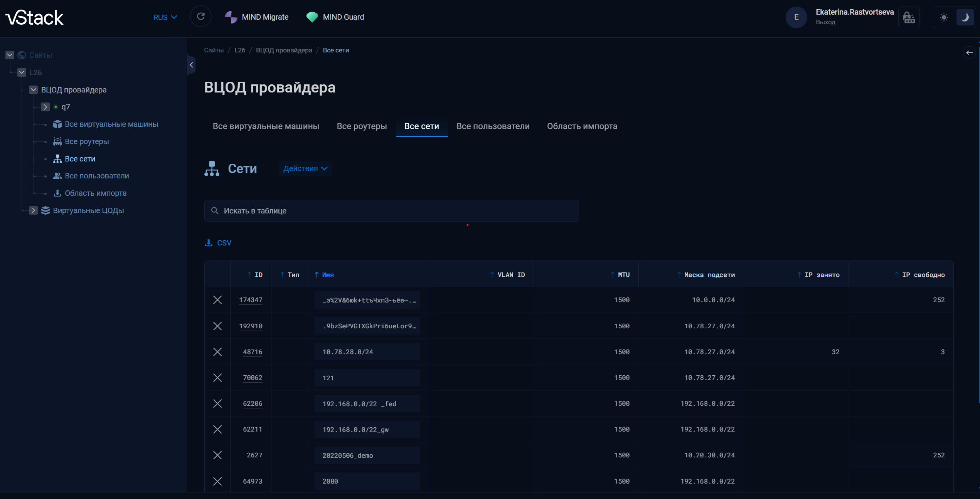
Task: Click the Искать в таблице search field
Action: (x=391, y=211)
